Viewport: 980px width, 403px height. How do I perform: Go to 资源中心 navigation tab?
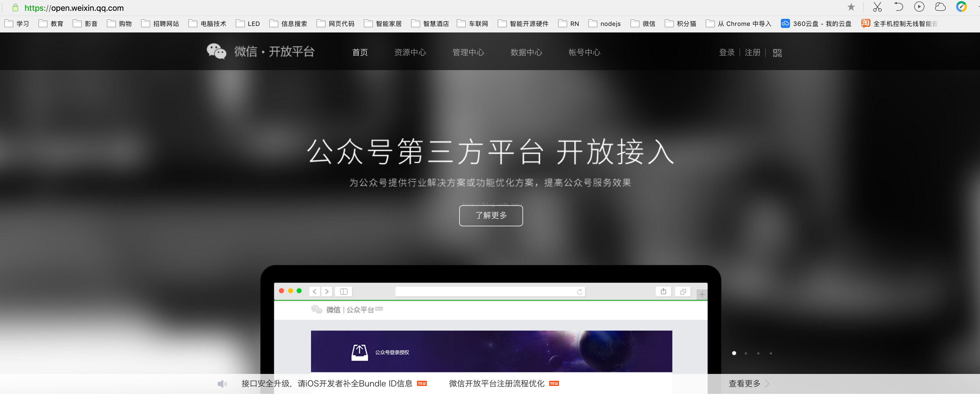410,52
